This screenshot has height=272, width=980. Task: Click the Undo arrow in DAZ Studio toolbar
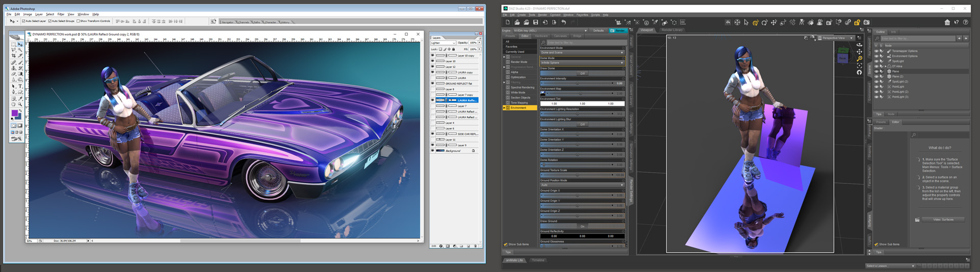click(563, 22)
